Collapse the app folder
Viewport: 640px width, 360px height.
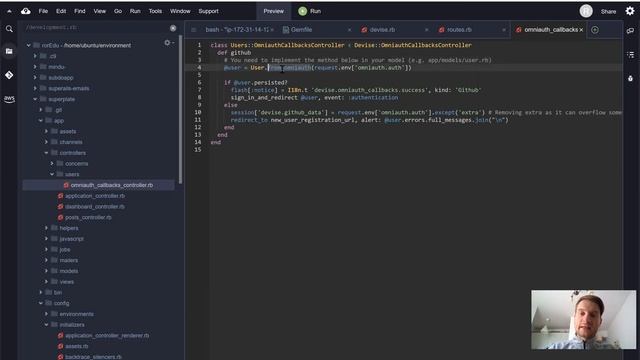pos(41,121)
